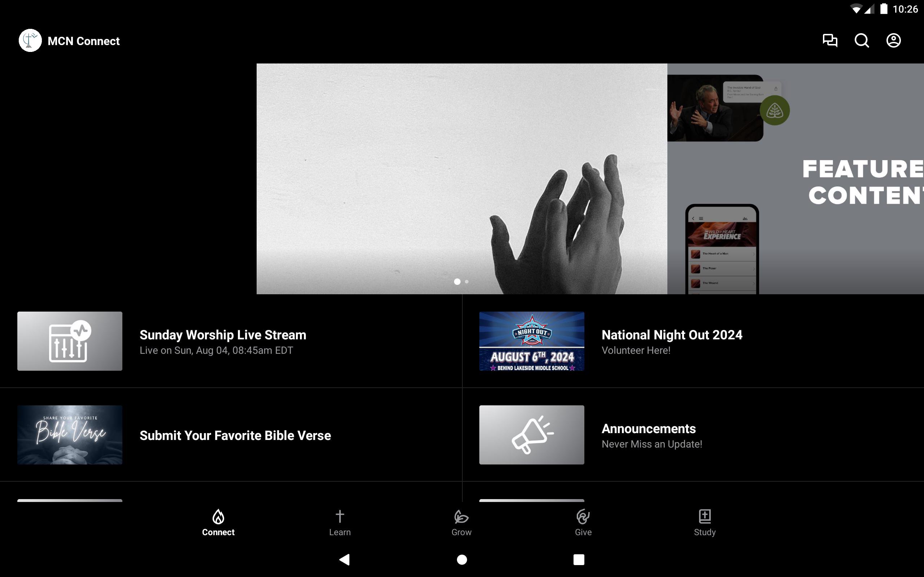This screenshot has width=924, height=577.
Task: Open National Night Out 2024 item
Action: point(672,335)
